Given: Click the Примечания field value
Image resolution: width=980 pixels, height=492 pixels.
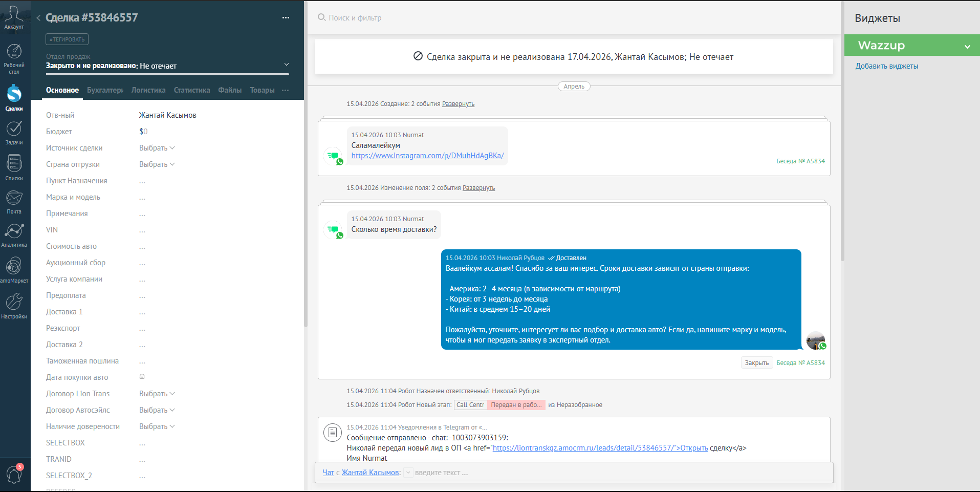Looking at the screenshot, I should (x=142, y=213).
